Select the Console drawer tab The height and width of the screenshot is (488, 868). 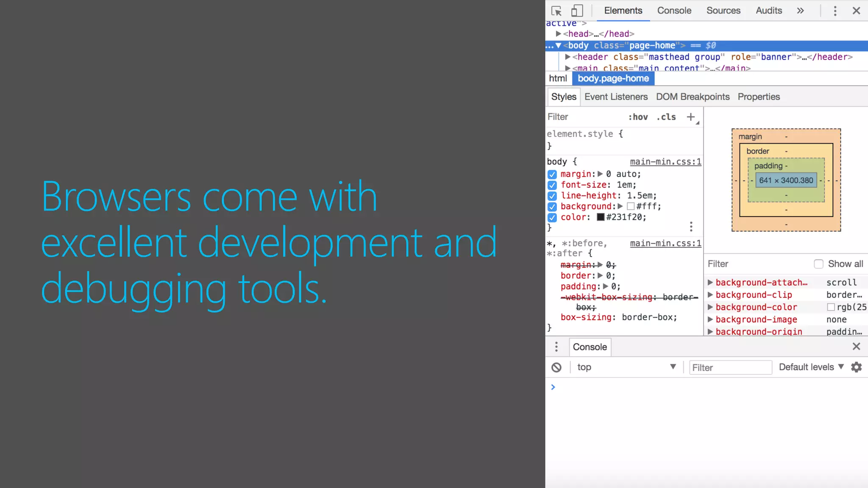pyautogui.click(x=590, y=347)
